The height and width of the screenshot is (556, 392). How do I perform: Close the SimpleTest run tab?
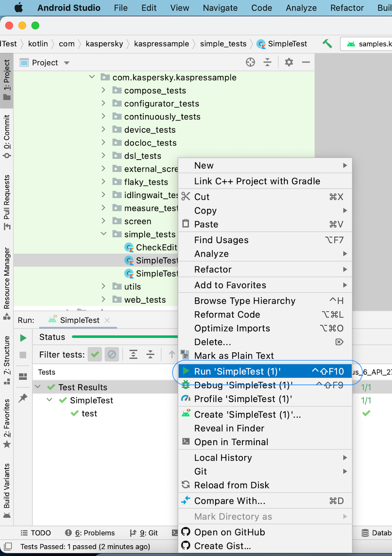(107, 320)
